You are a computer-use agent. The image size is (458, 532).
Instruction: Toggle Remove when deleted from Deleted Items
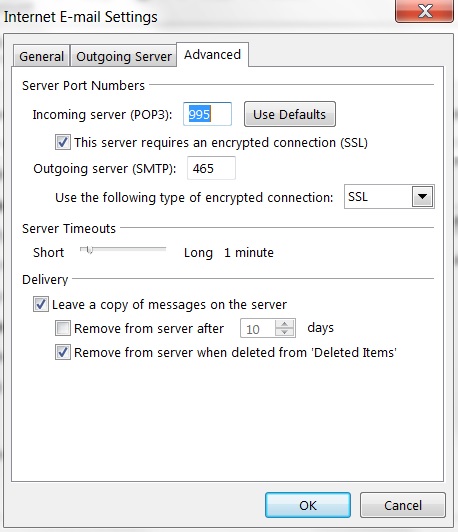click(x=63, y=352)
